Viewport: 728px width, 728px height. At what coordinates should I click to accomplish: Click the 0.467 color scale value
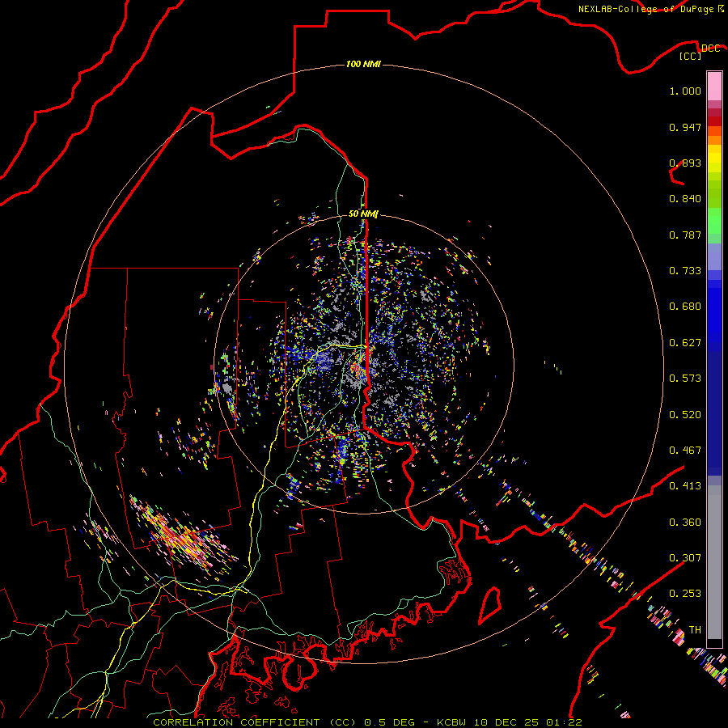[x=685, y=451]
